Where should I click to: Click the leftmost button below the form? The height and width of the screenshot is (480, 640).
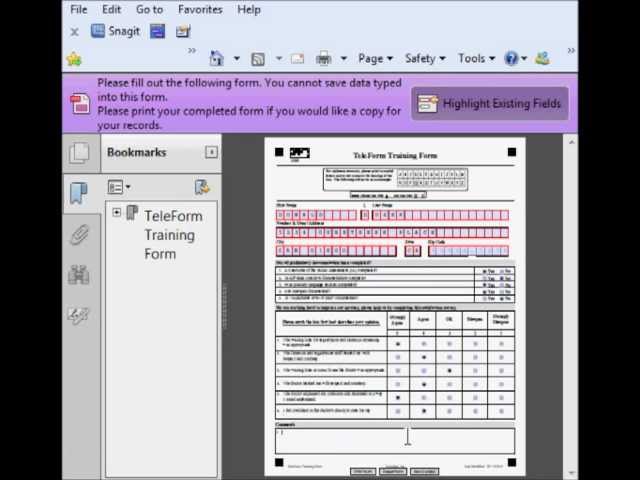pyautogui.click(x=363, y=471)
